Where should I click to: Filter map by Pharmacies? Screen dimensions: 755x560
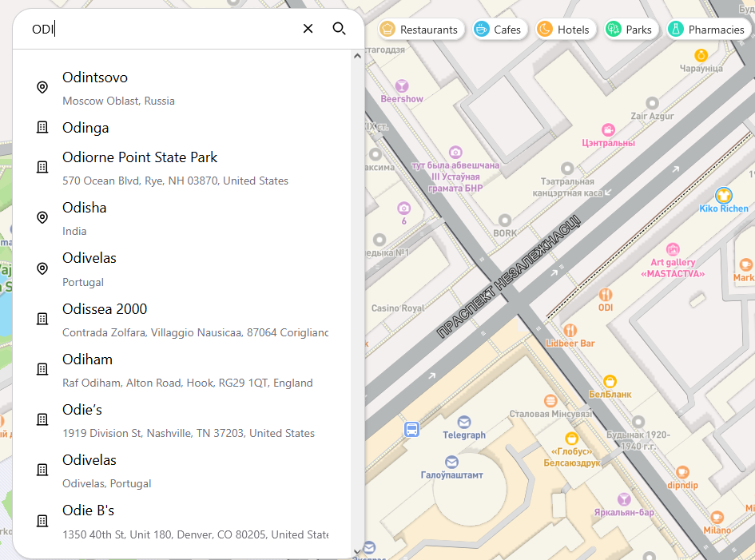tap(708, 30)
